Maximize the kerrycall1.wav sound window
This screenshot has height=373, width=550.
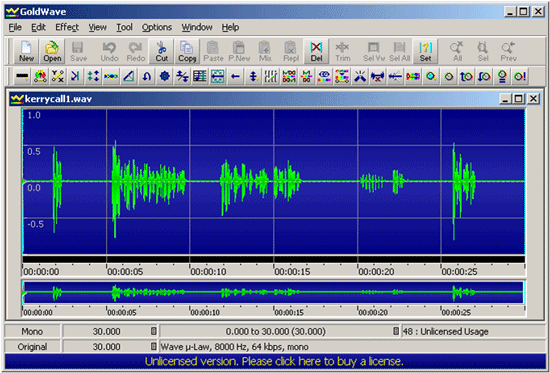point(518,99)
